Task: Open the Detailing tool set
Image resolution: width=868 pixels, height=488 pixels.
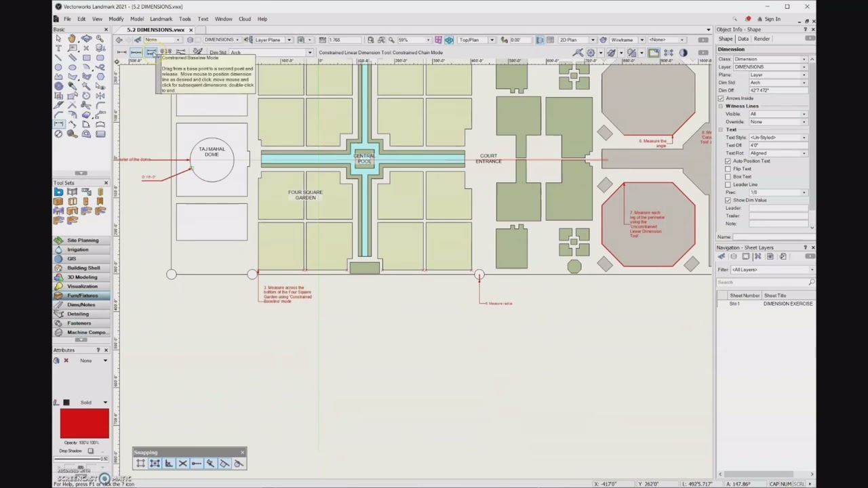Action: [81, 314]
